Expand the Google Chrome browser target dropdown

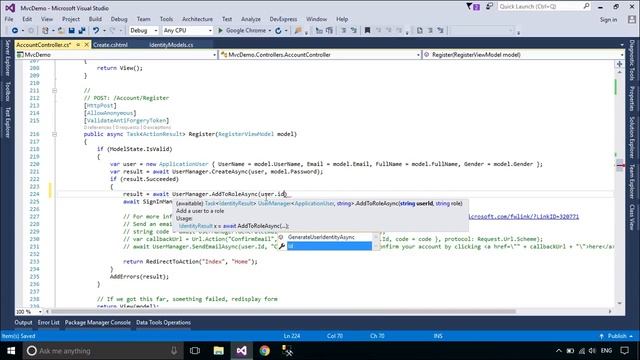(270, 31)
